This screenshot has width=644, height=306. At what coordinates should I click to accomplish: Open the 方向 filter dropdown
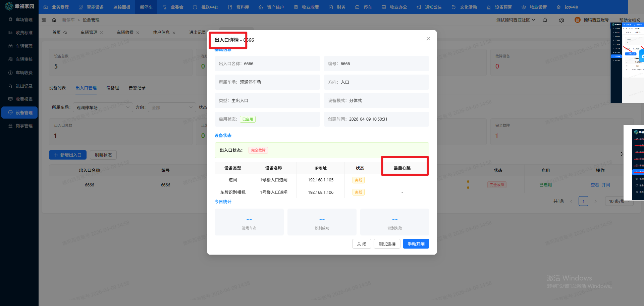[172, 107]
